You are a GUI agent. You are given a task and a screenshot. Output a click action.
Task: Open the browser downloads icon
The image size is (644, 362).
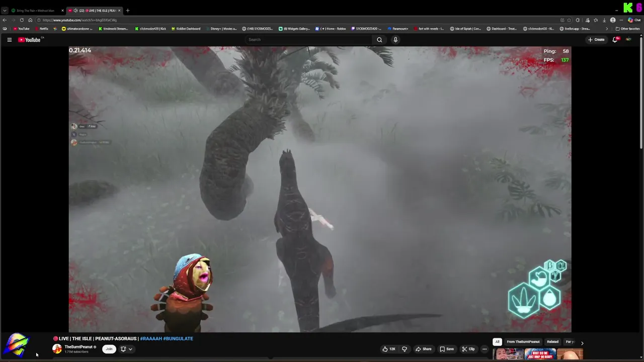pyautogui.click(x=604, y=20)
